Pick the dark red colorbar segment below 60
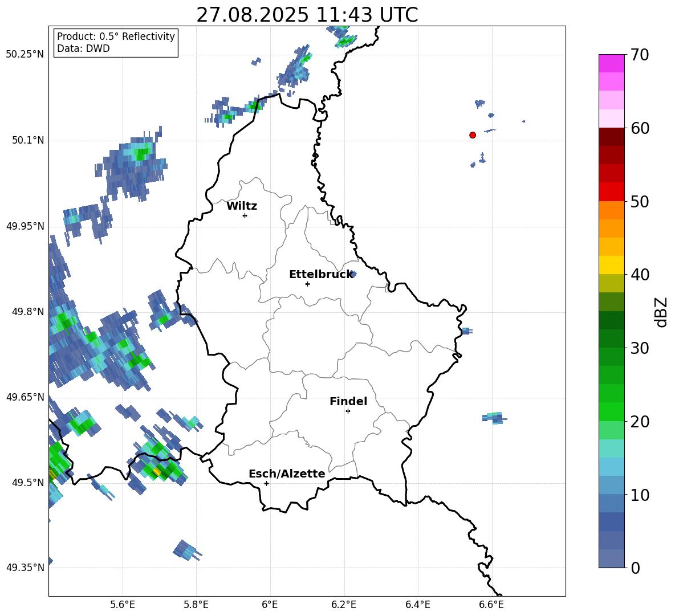 612,137
